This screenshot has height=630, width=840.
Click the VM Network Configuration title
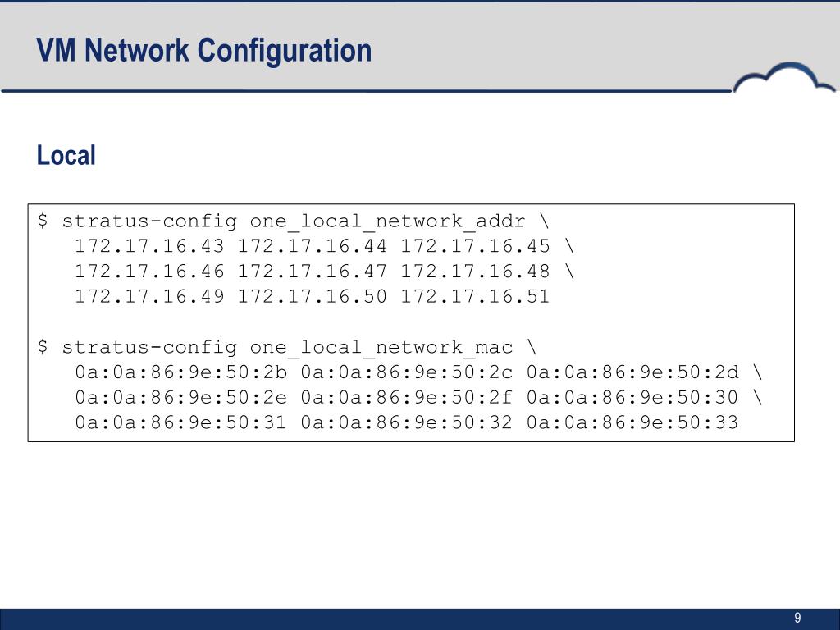[x=204, y=50]
